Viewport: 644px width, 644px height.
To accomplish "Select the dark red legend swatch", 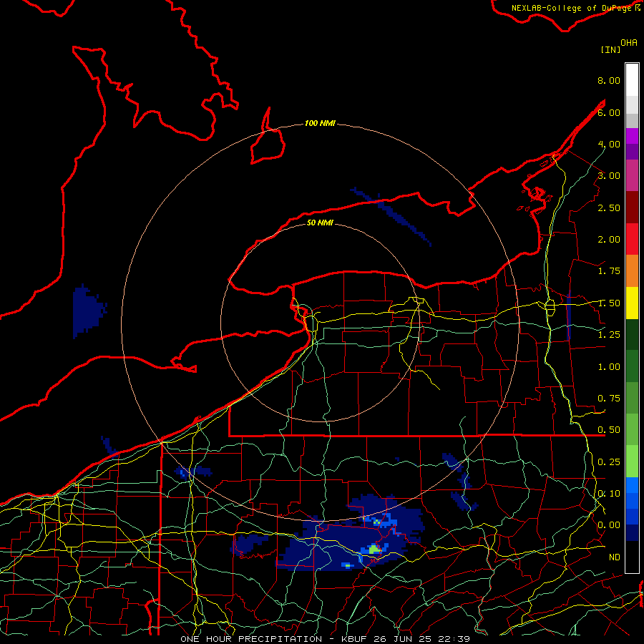I will pos(632,208).
